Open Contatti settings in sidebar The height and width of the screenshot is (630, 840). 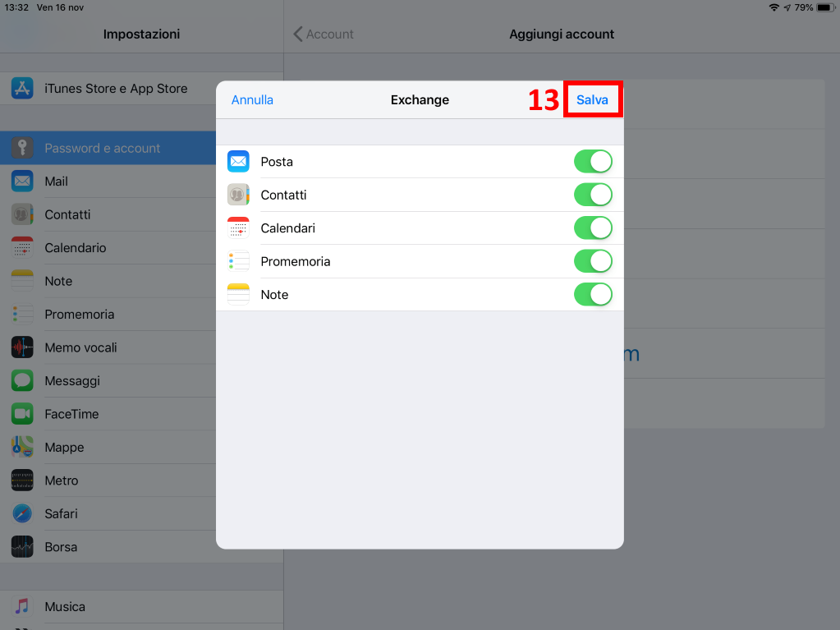coord(108,214)
